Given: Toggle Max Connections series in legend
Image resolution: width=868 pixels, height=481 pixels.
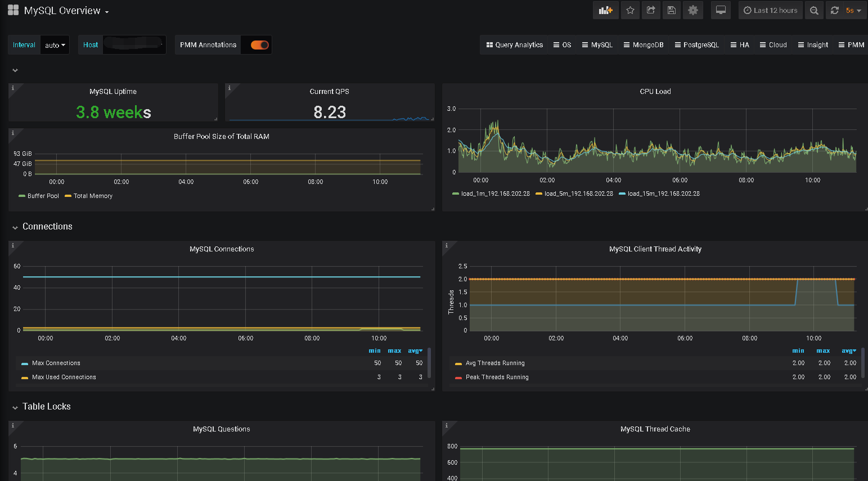Looking at the screenshot, I should [56, 363].
